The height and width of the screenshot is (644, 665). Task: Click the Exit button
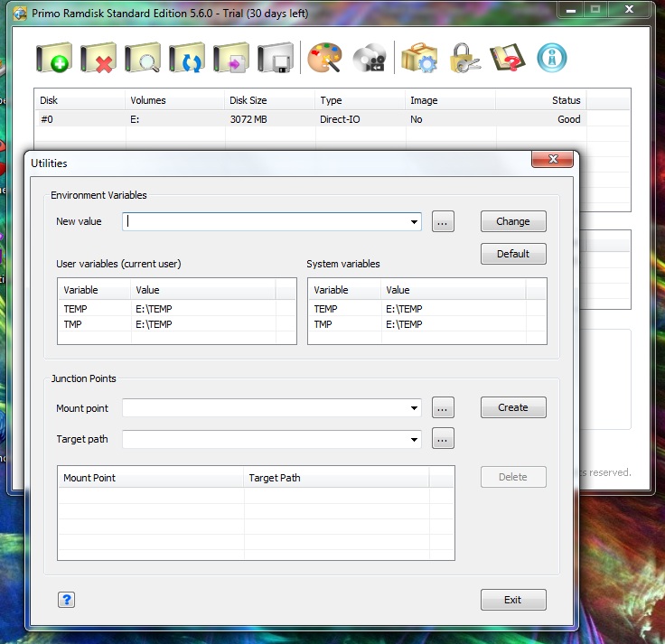click(x=513, y=600)
